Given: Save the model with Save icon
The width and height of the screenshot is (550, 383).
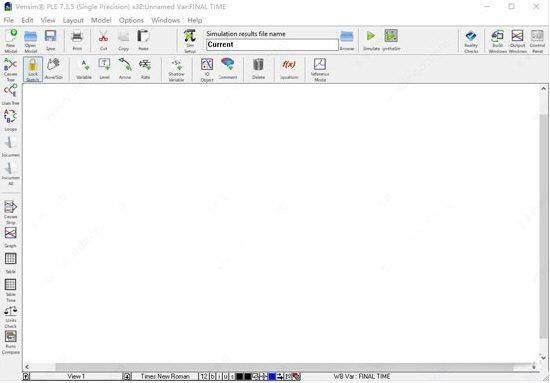Looking at the screenshot, I should tap(51, 40).
